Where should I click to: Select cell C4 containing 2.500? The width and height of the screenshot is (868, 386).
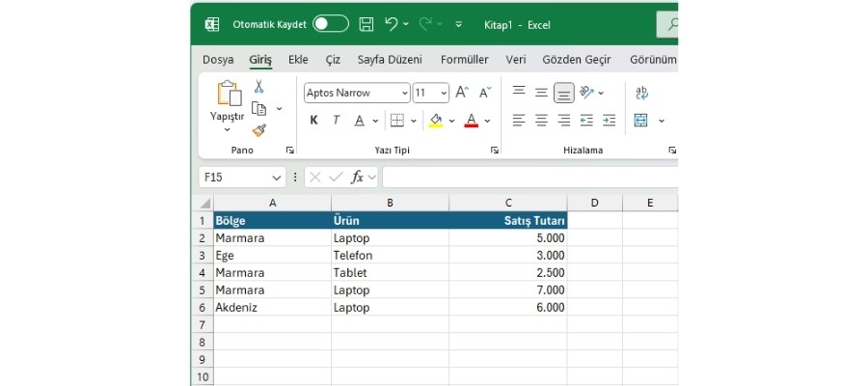coord(507,272)
